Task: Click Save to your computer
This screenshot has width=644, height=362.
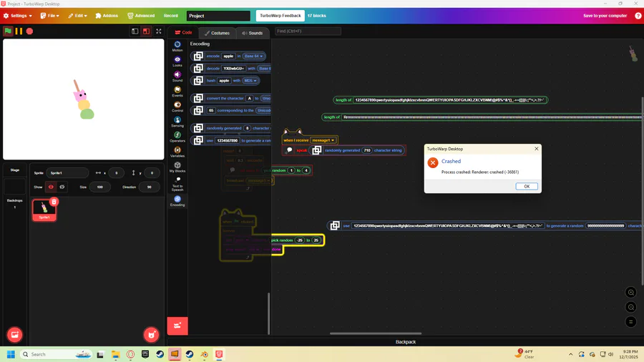Action: pos(605,16)
